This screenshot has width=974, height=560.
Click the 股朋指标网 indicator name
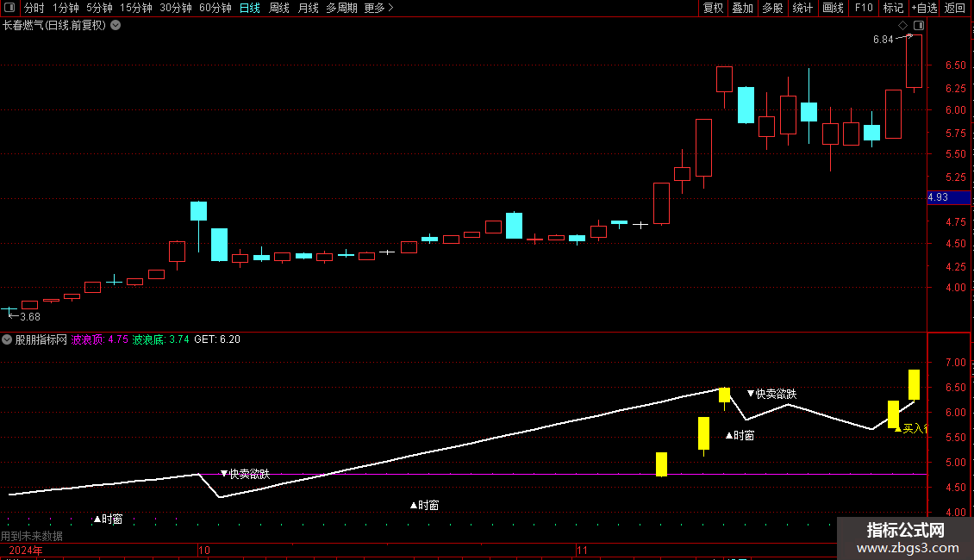(41, 339)
